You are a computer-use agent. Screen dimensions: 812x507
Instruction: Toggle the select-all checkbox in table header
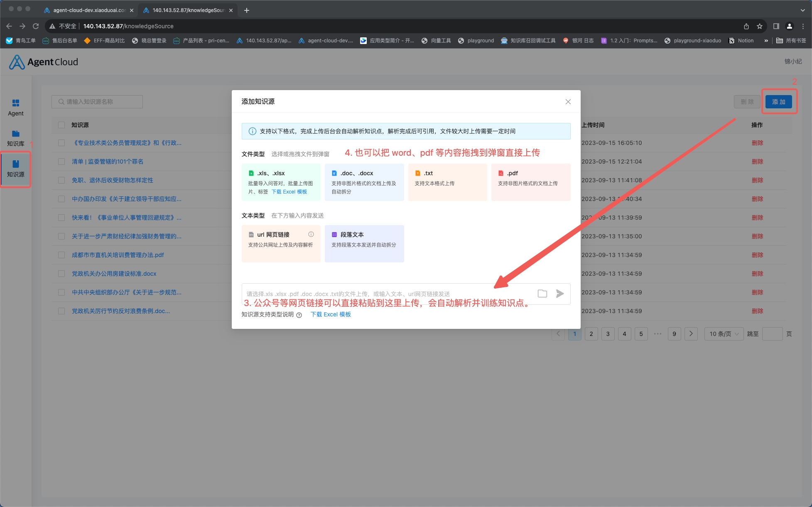click(x=61, y=125)
